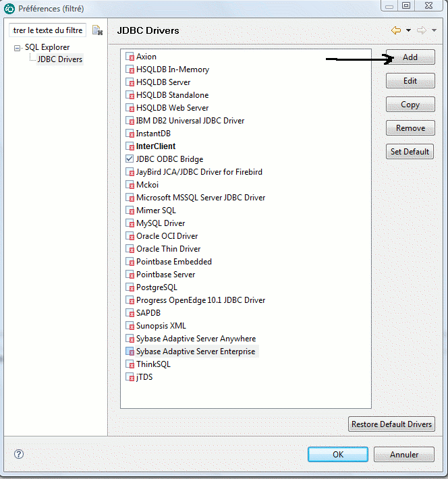Click the Mimer SQL driver icon
Screen dimensions: 448x479
(x=130, y=210)
